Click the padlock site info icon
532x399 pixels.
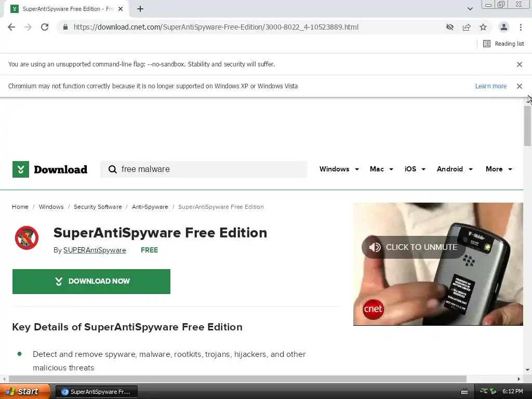(x=65, y=27)
